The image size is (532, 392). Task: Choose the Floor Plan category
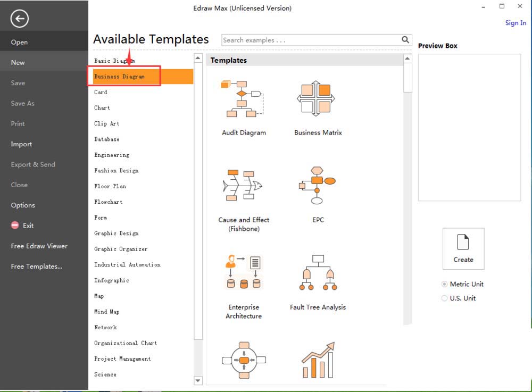click(110, 186)
